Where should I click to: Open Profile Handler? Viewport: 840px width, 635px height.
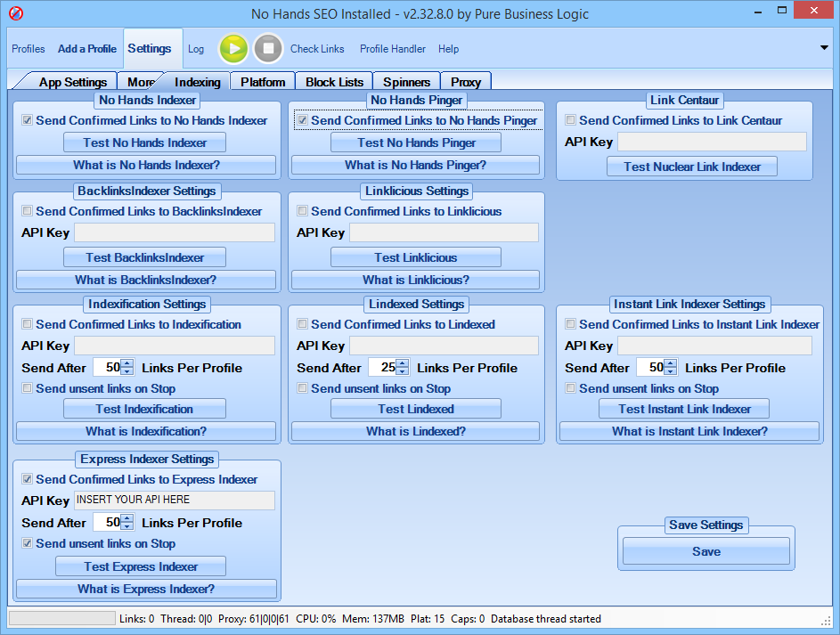pyautogui.click(x=393, y=49)
